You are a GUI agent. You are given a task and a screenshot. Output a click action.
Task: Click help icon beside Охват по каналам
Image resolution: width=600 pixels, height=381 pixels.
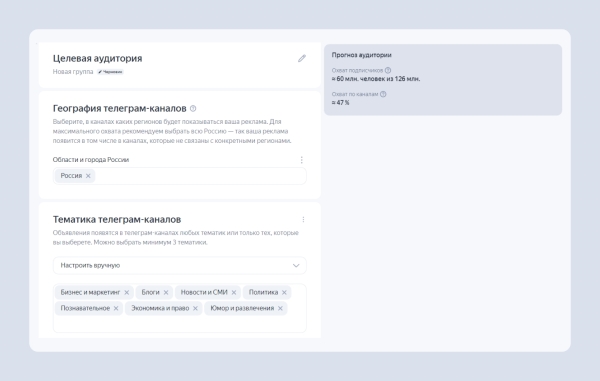pos(383,94)
